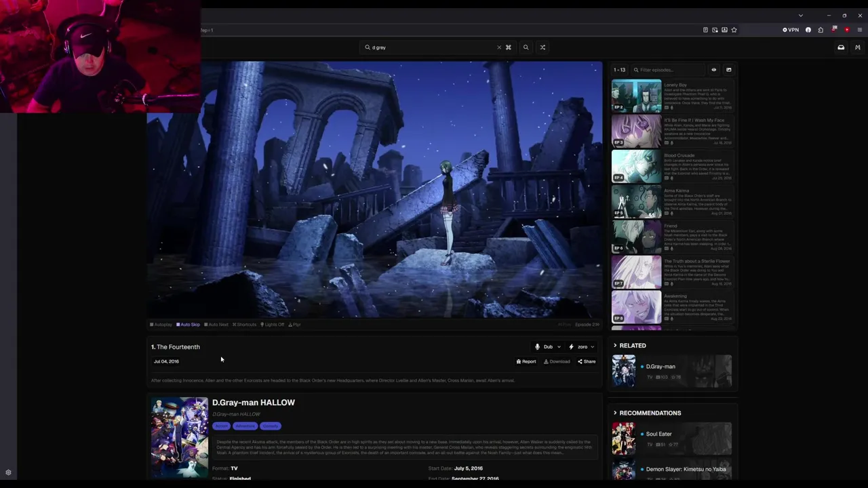Open the 1 - 13 episode range selector
Image resolution: width=868 pixels, height=488 pixels.
pyautogui.click(x=620, y=70)
